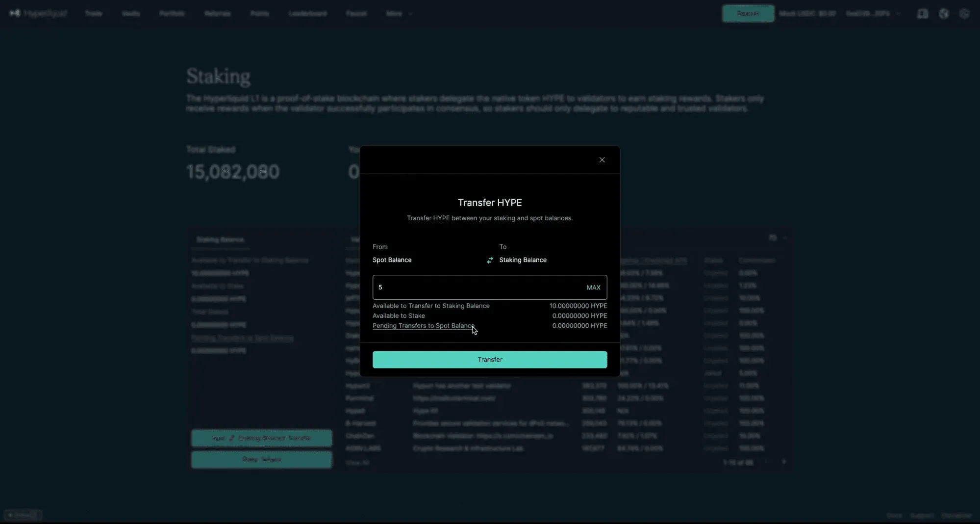Viewport: 980px width, 524px height.
Task: Navigate to Referrals
Action: click(x=218, y=14)
